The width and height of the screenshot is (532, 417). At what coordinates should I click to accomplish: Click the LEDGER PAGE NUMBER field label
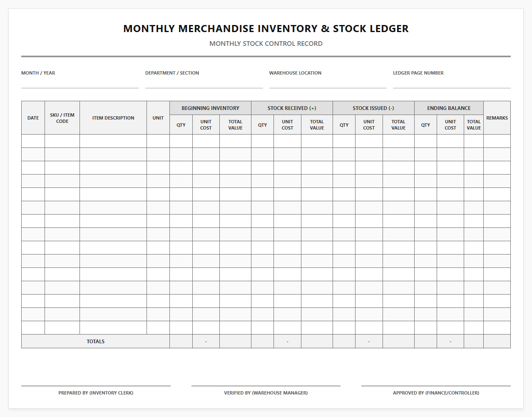(418, 73)
